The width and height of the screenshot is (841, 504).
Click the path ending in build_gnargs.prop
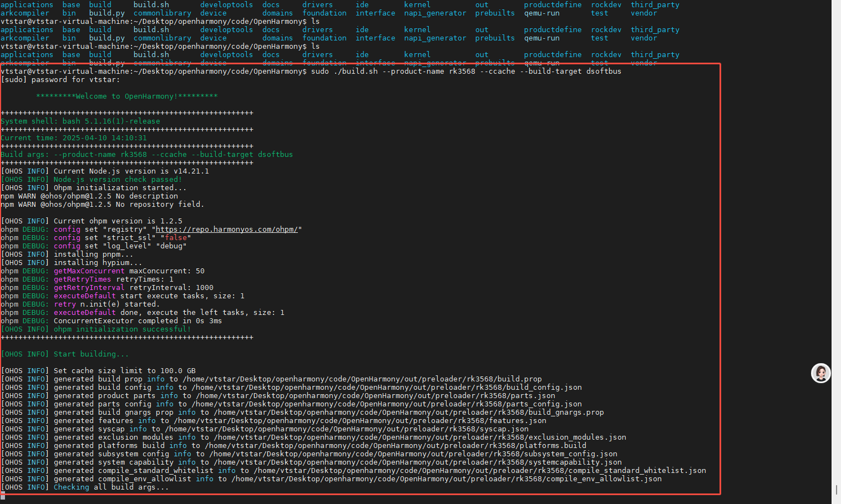tap(409, 412)
